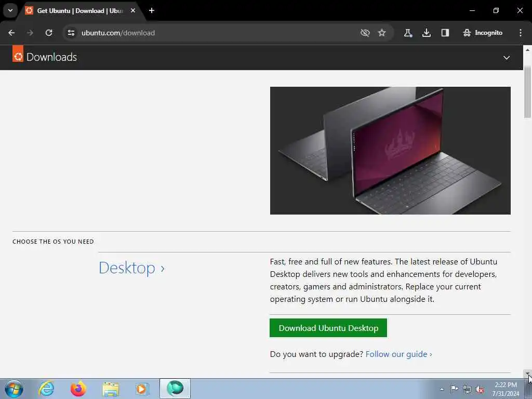Click the browser forward arrow
Screen dimensions: 532x399
click(30, 33)
